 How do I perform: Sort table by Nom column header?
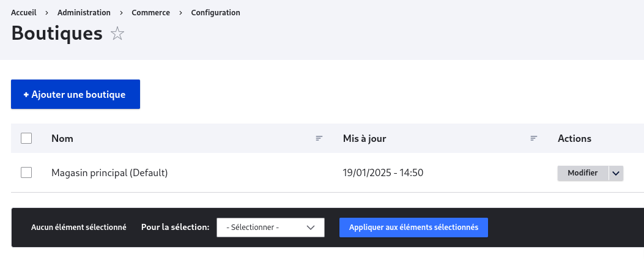[x=62, y=138]
